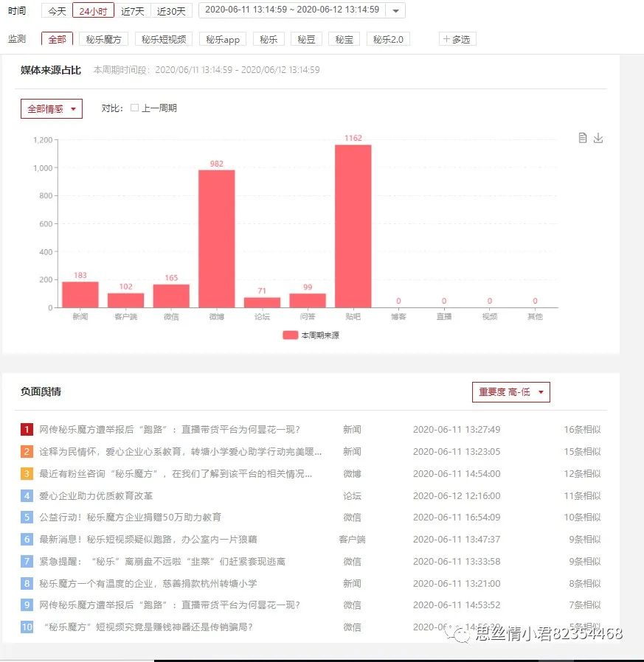Open the chart data table view icon
The height and width of the screenshot is (662, 644).
coord(582,137)
